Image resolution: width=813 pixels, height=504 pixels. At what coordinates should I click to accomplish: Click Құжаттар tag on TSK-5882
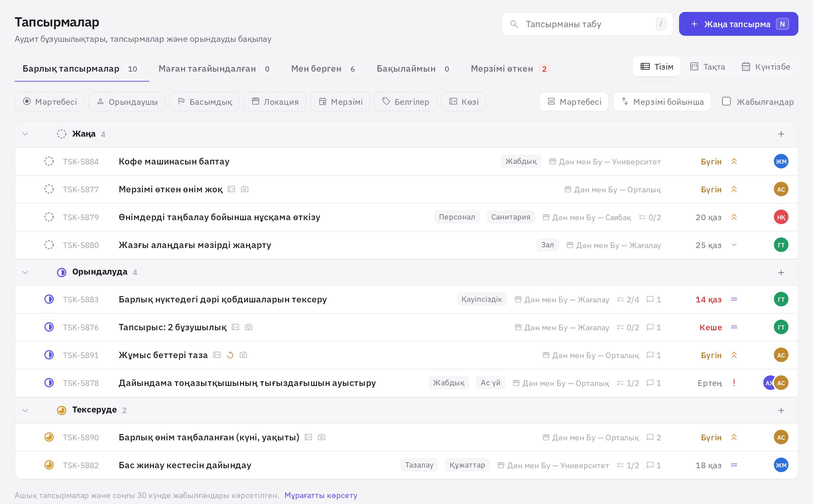[467, 465]
